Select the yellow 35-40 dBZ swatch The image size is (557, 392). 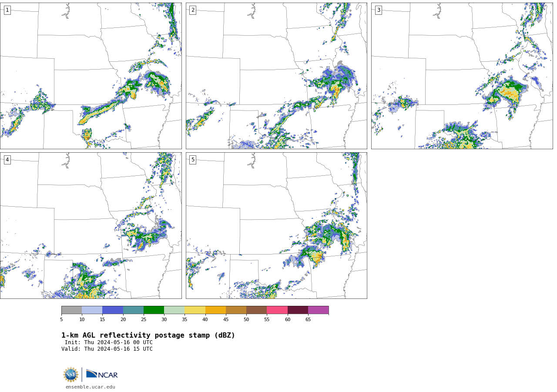click(x=195, y=310)
